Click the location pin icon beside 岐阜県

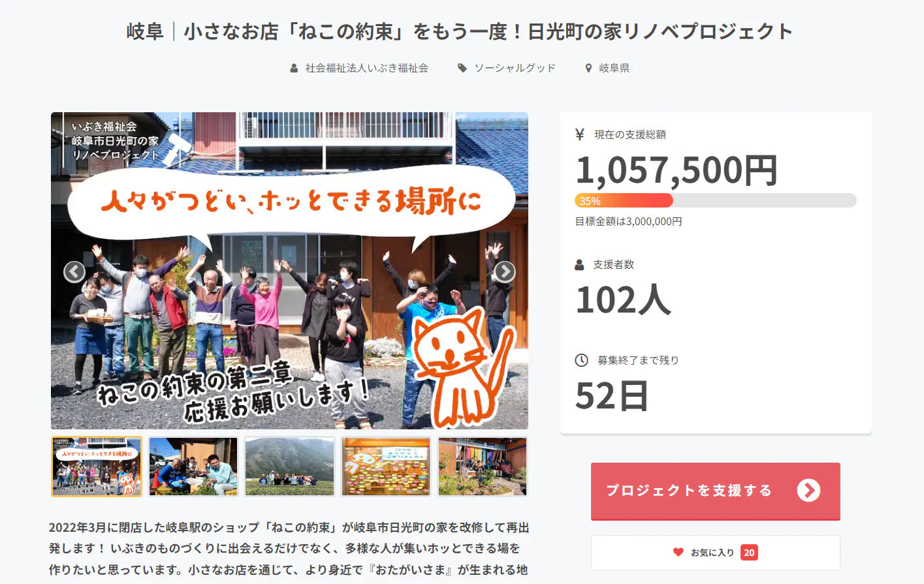click(x=588, y=68)
